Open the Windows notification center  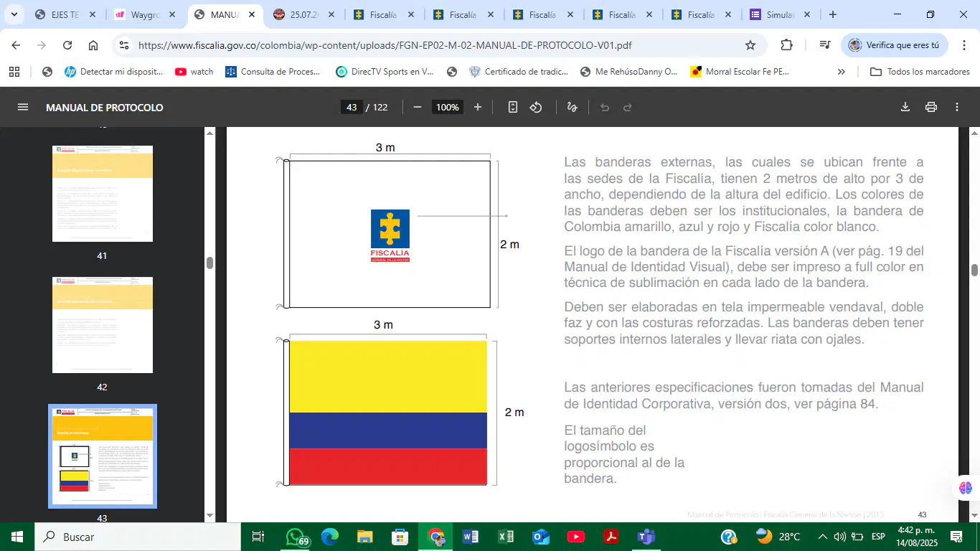956,537
